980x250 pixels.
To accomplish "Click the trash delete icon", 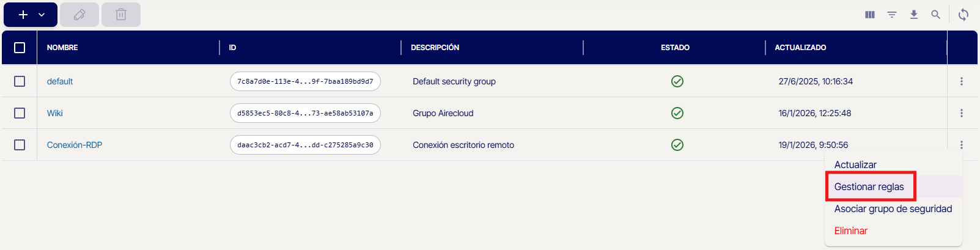I will [121, 15].
